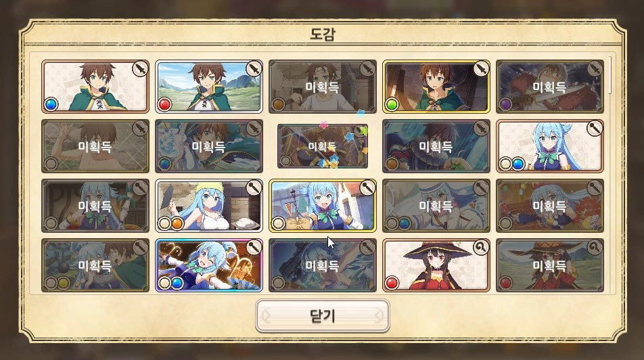This screenshot has width=644, height=360.
Task: Click dagger weapon icon on first Kazuma card
Action: 140,68
